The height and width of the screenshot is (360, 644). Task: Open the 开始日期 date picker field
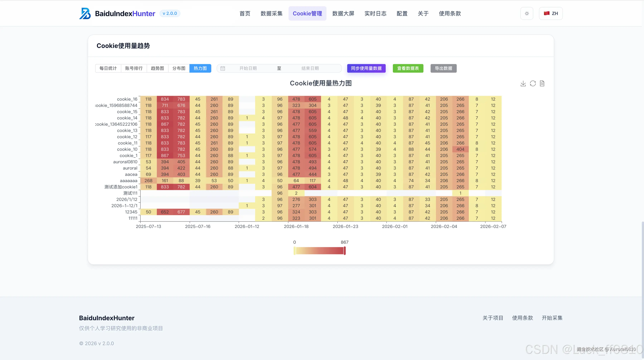[x=248, y=68]
